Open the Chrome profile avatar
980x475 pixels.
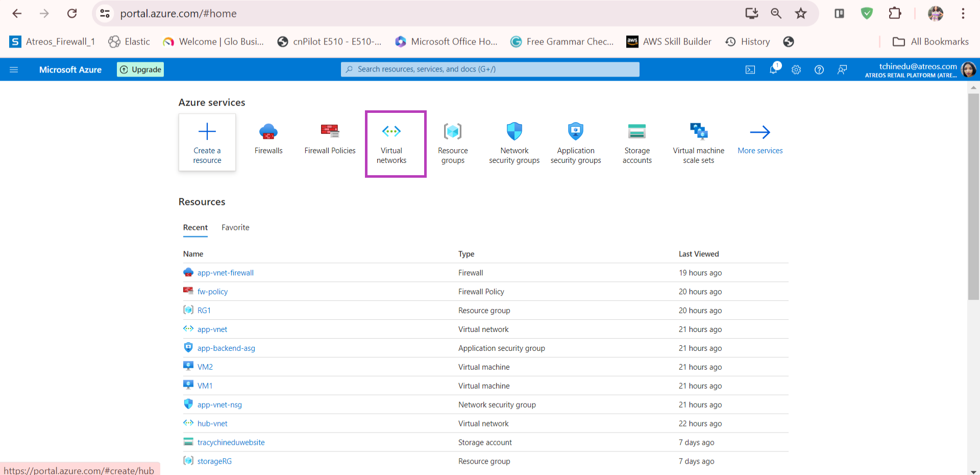[936, 13]
